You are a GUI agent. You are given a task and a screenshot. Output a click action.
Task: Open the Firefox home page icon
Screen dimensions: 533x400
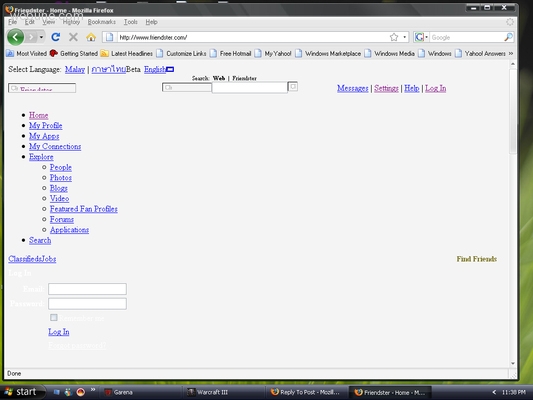pyautogui.click(x=91, y=37)
